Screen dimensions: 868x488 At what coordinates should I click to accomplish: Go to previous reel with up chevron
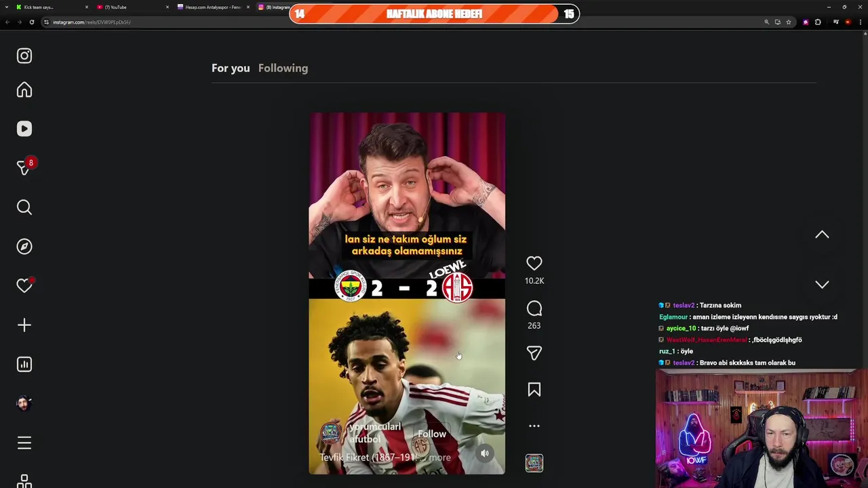(x=822, y=235)
